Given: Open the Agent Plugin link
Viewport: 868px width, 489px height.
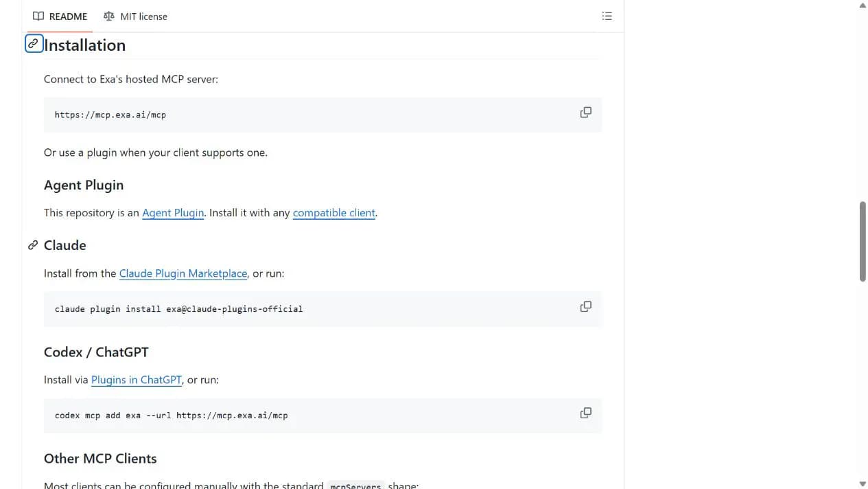Looking at the screenshot, I should 173,213.
